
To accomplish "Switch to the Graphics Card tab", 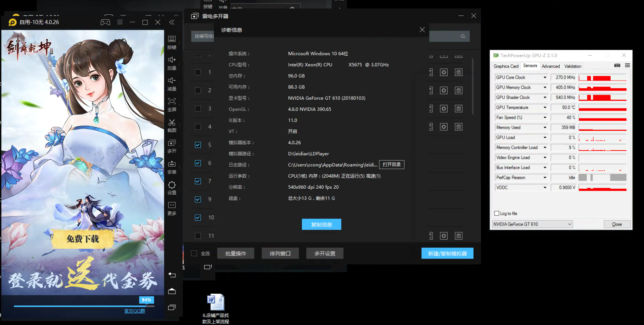I will (x=506, y=66).
